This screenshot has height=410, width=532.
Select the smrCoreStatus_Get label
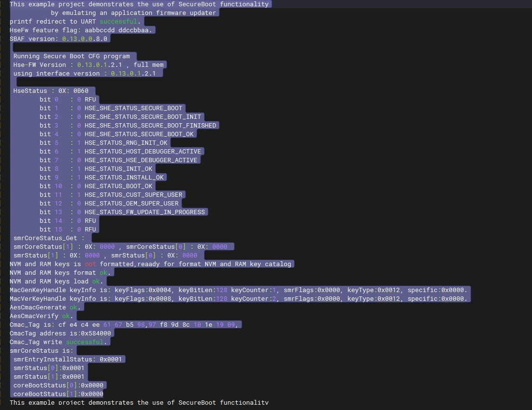coord(47,238)
